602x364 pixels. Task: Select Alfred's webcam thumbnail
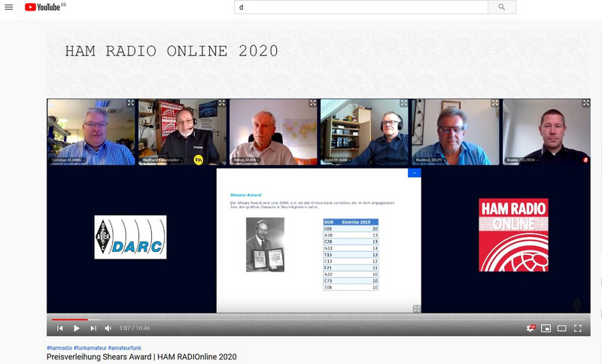tap(273, 132)
